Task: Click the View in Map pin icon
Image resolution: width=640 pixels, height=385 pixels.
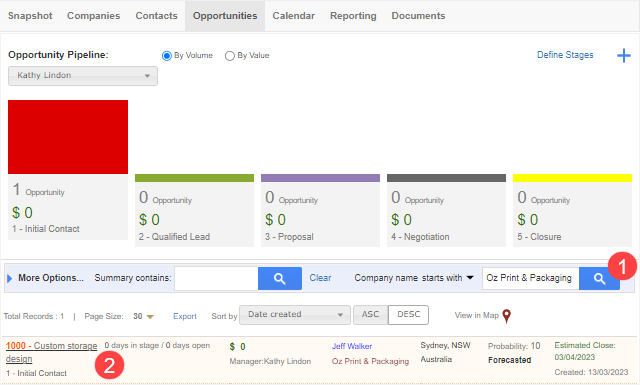Action: point(507,316)
